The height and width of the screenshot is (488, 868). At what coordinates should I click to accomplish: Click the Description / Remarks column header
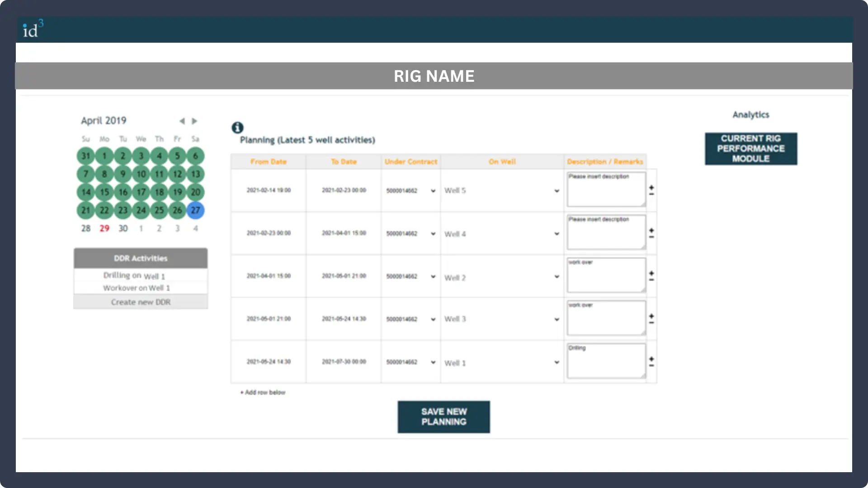tap(605, 162)
